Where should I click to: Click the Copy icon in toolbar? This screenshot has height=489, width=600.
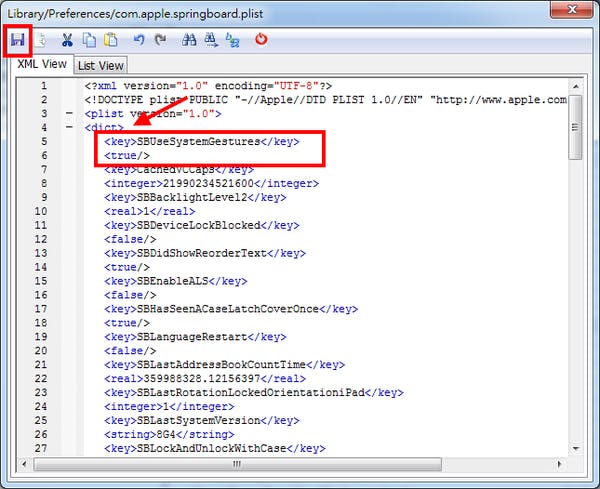tap(89, 40)
